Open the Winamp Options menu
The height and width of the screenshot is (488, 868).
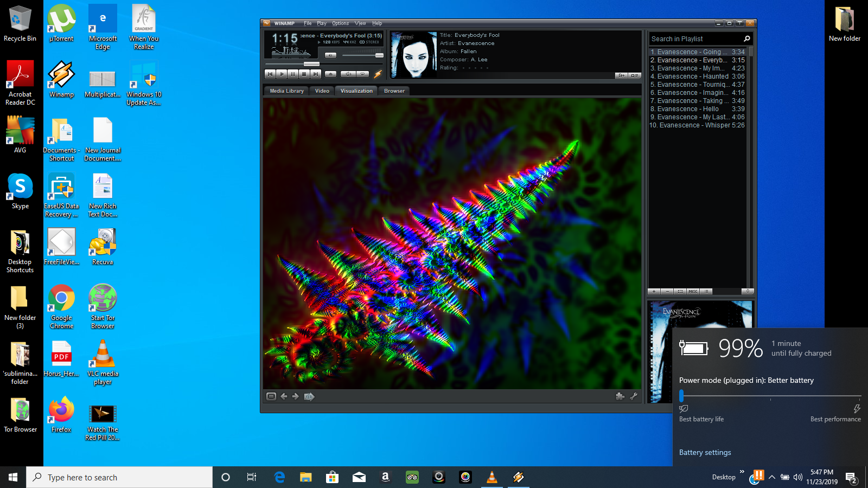coord(341,23)
